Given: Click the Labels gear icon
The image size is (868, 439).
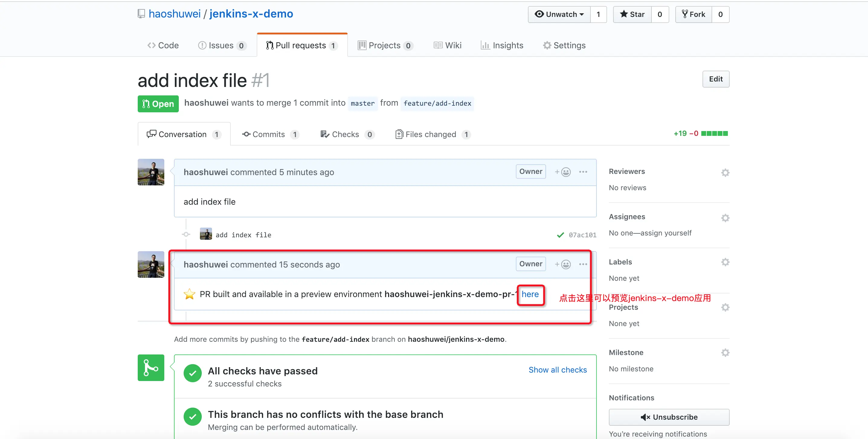Looking at the screenshot, I should [x=725, y=262].
